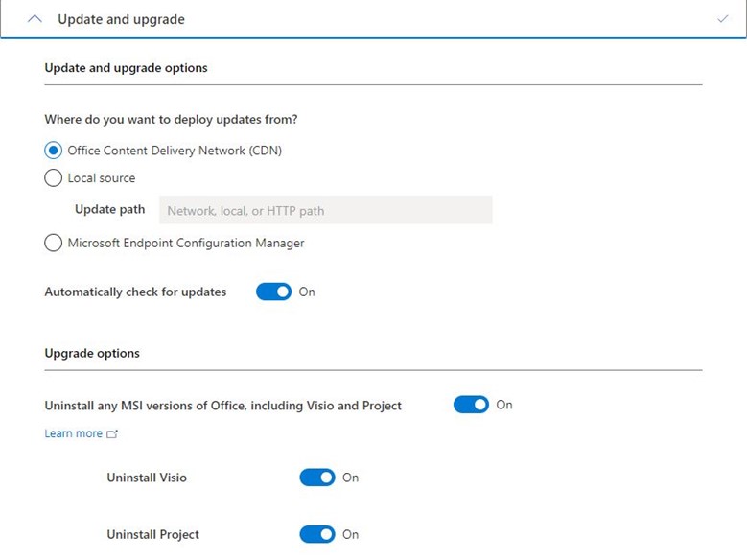Click the external link icon beside Learn more
747x560 pixels.
point(112,434)
